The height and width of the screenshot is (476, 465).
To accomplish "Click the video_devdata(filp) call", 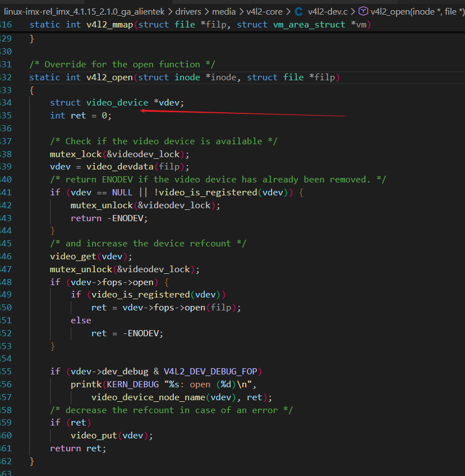I will coord(135,167).
